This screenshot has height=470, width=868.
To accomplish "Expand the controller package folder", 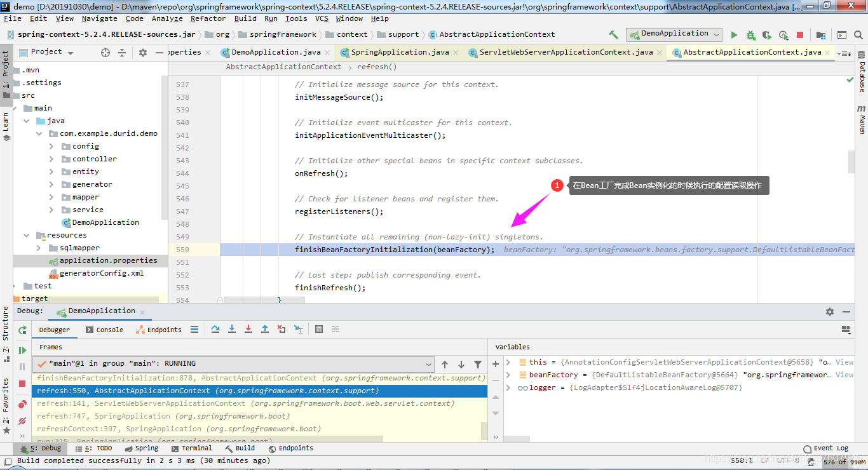I will pyautogui.click(x=51, y=159).
